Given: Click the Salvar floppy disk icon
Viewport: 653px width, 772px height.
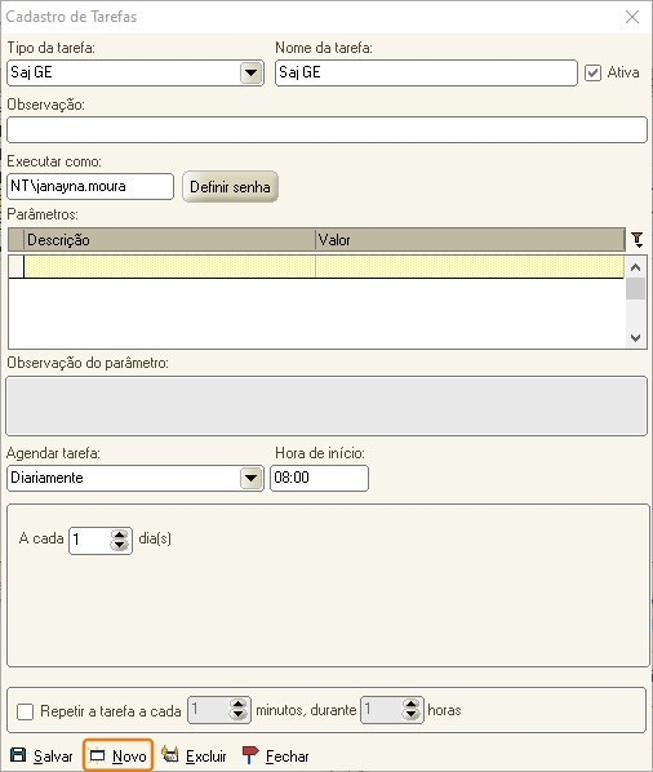Looking at the screenshot, I should pyautogui.click(x=18, y=755).
